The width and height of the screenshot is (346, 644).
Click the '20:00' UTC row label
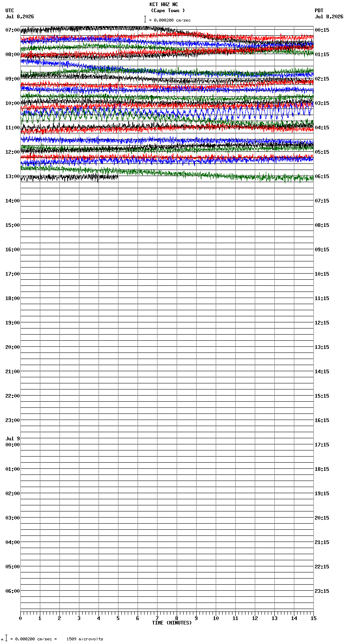click(x=13, y=347)
